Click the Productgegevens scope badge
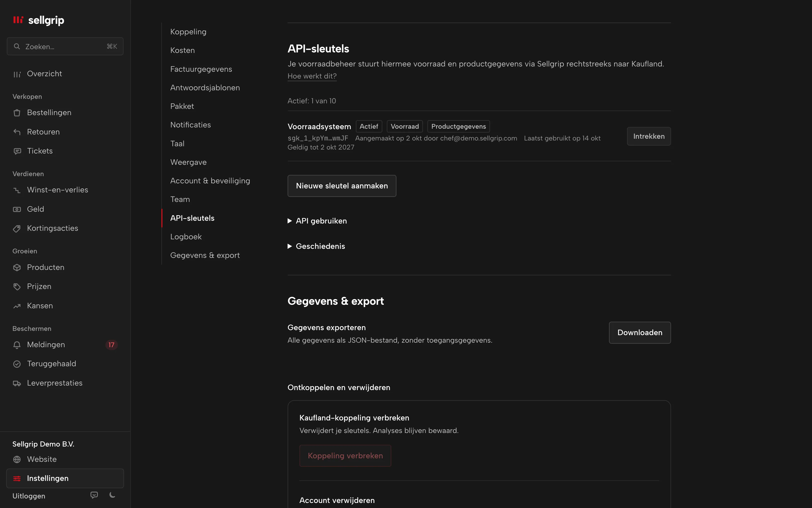 click(x=458, y=126)
